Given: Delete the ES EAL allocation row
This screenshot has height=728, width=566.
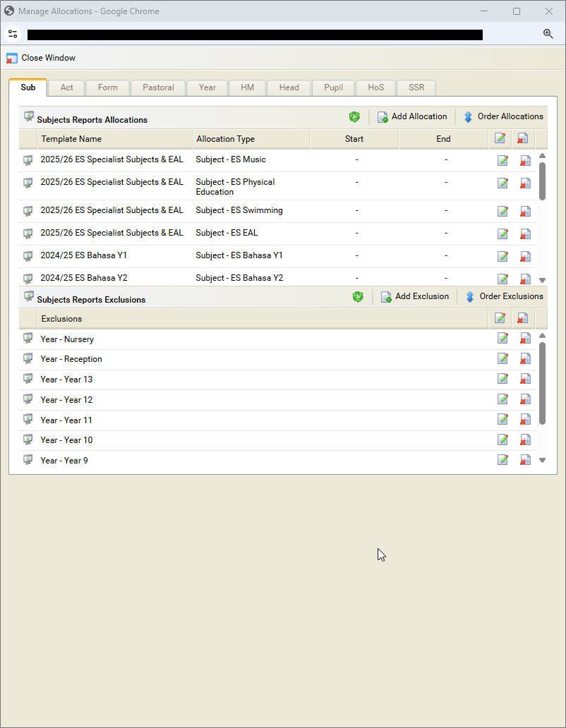Looking at the screenshot, I should [x=525, y=234].
